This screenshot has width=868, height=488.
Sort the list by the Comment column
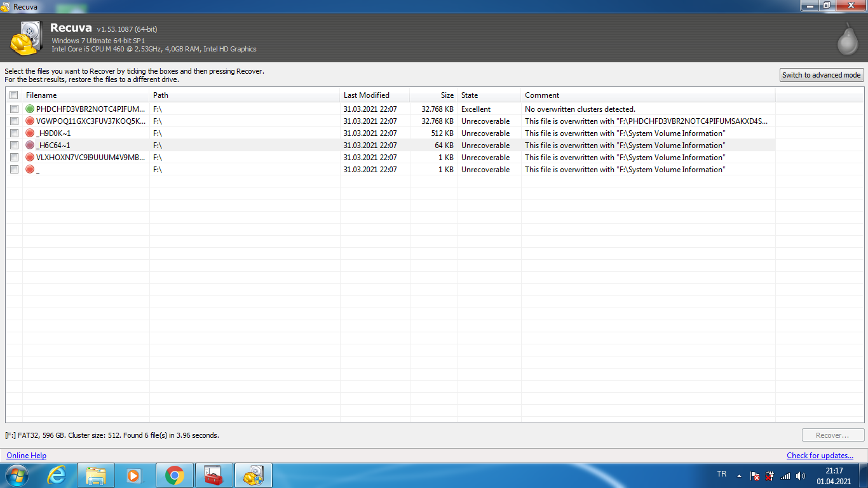click(648, 95)
